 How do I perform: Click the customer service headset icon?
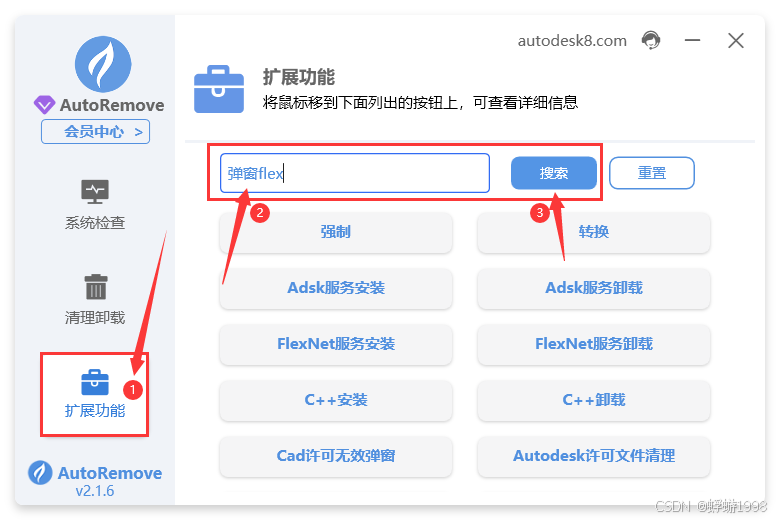(x=651, y=40)
